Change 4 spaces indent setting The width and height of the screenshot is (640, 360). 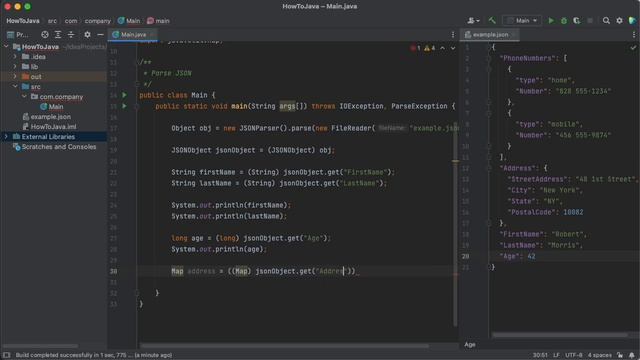tap(600, 355)
